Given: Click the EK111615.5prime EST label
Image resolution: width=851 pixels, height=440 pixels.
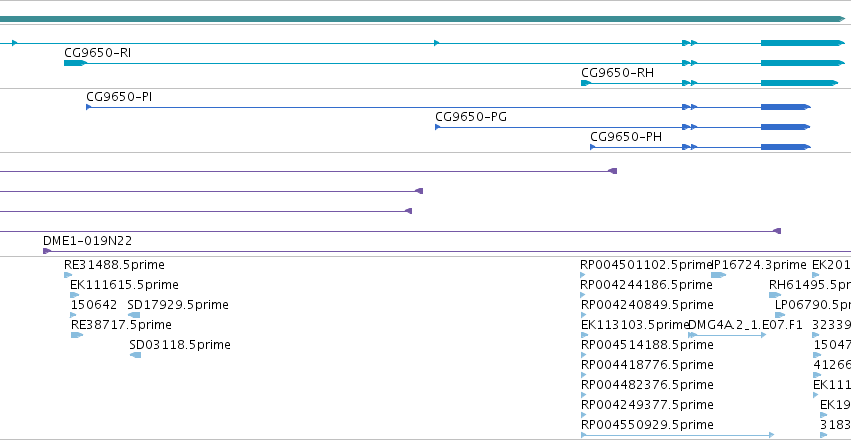Looking at the screenshot, I should (x=124, y=285).
